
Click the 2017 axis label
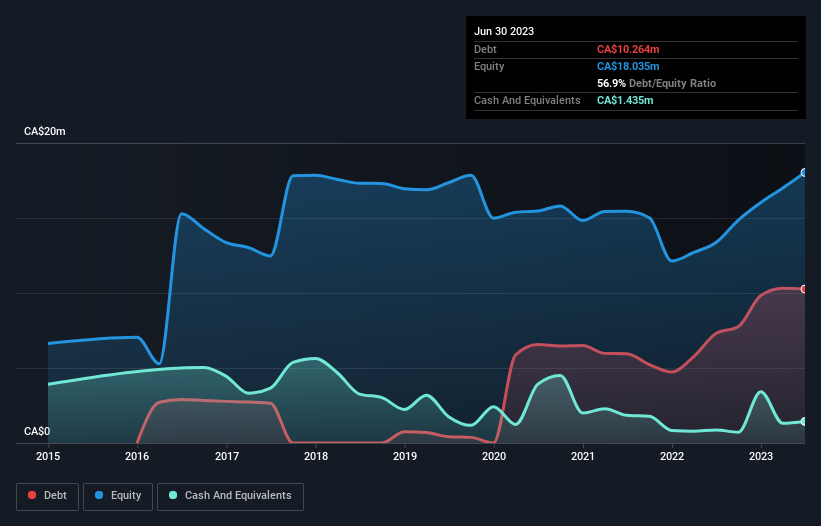(227, 456)
